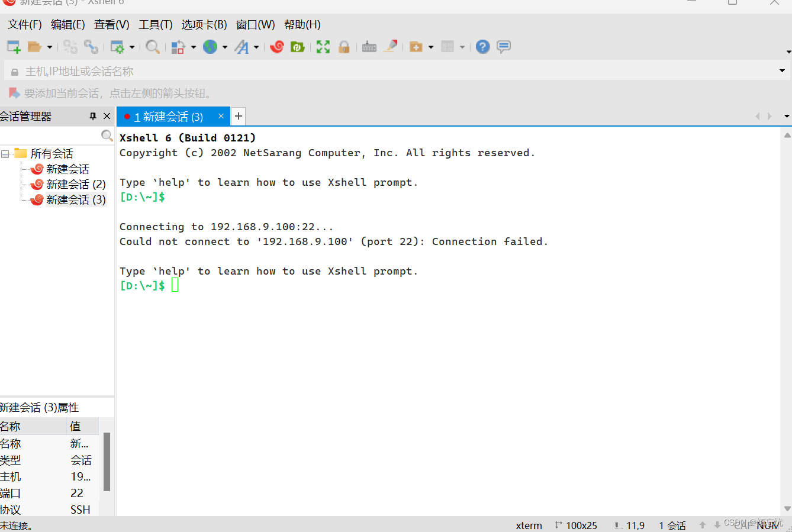Click the 端口 value 22
This screenshot has width=792, height=532.
point(77,493)
